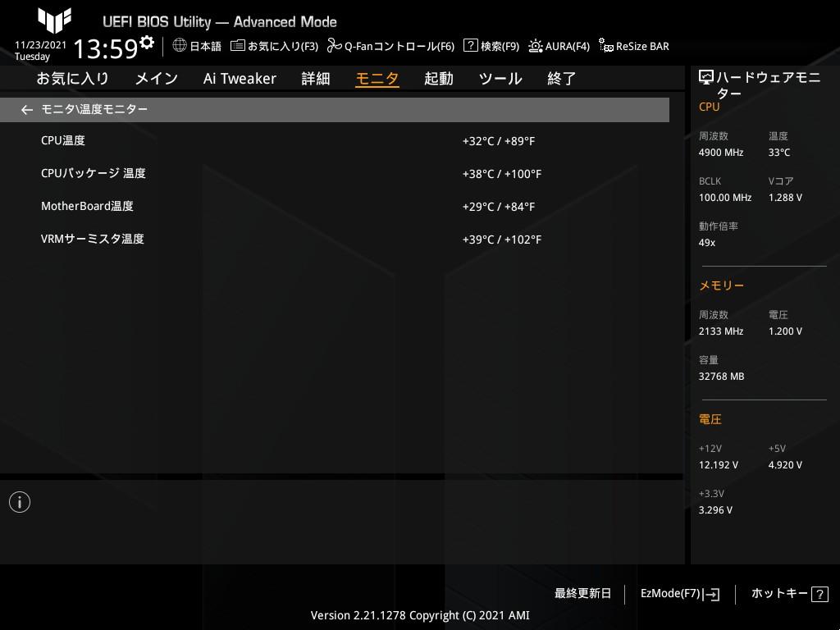The image size is (840, 630).
Task: Click the 49x ratio value
Action: coord(707,243)
